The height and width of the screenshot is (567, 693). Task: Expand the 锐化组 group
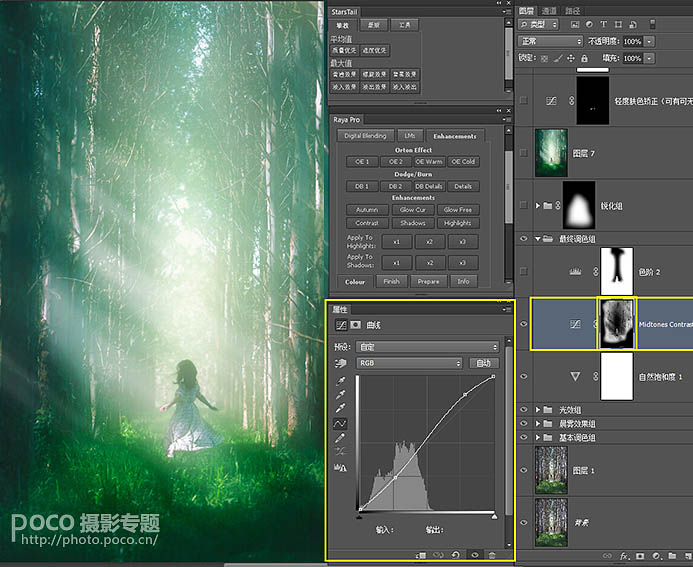[538, 205]
